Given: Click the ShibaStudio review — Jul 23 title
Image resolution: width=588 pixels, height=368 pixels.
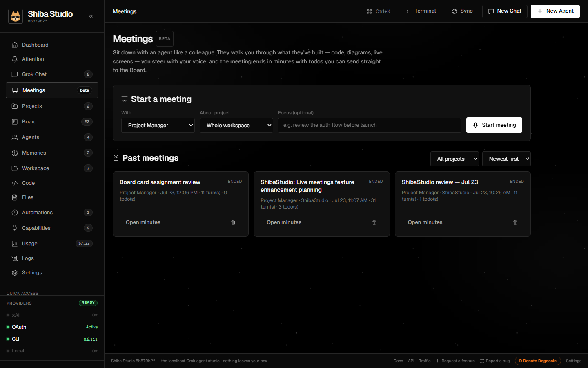Looking at the screenshot, I should pos(440,182).
